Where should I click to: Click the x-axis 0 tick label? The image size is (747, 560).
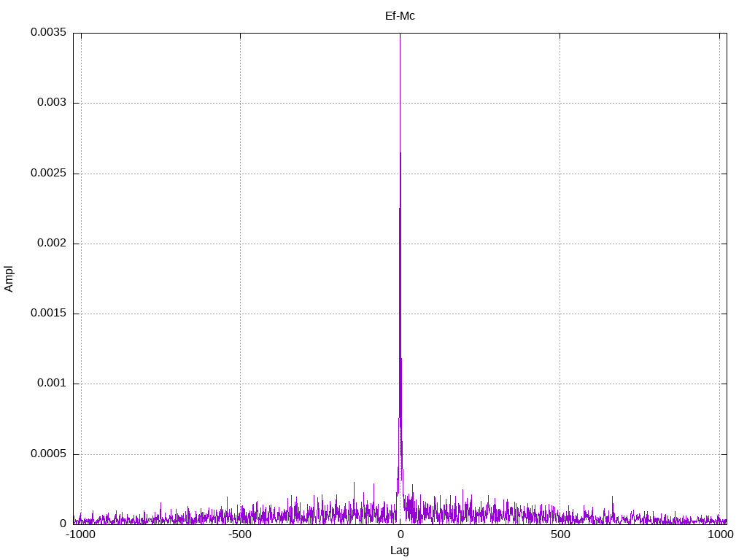click(400, 534)
